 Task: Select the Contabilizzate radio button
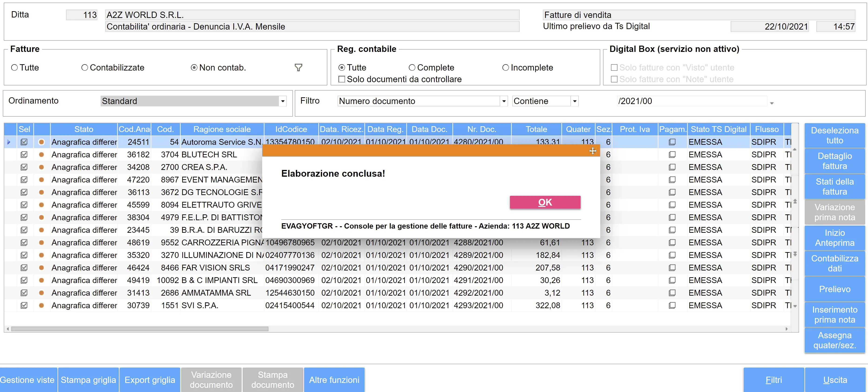(85, 68)
